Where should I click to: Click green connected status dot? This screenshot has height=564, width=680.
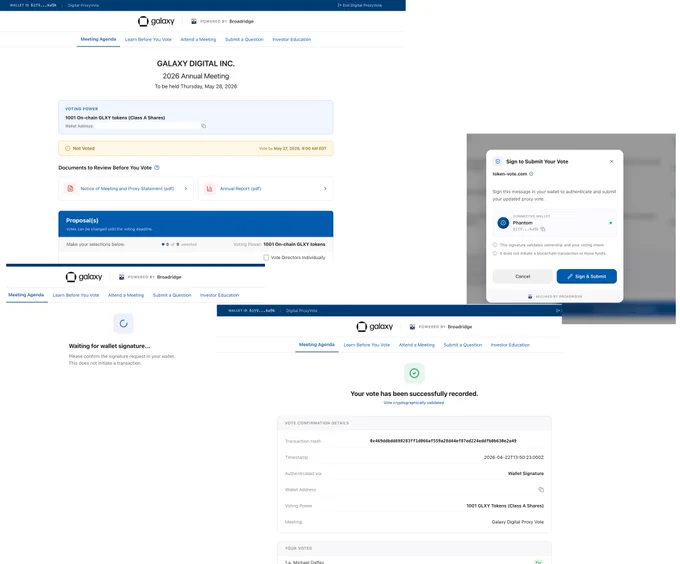611,223
